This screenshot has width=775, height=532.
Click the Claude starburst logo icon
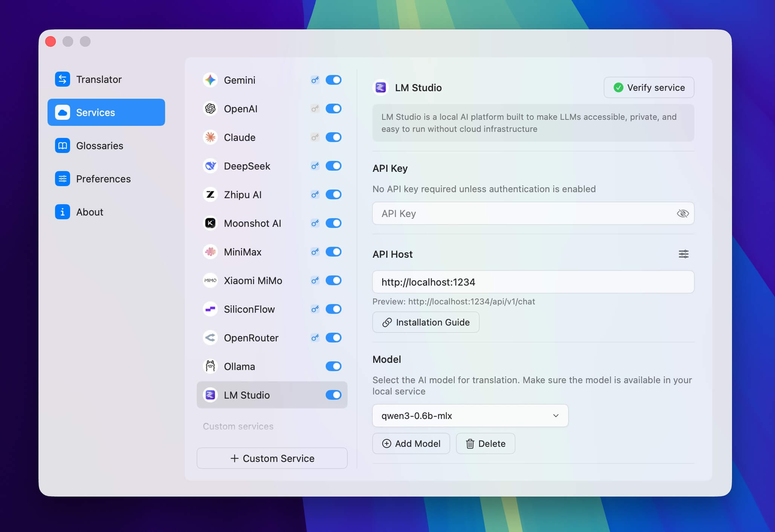pos(210,137)
